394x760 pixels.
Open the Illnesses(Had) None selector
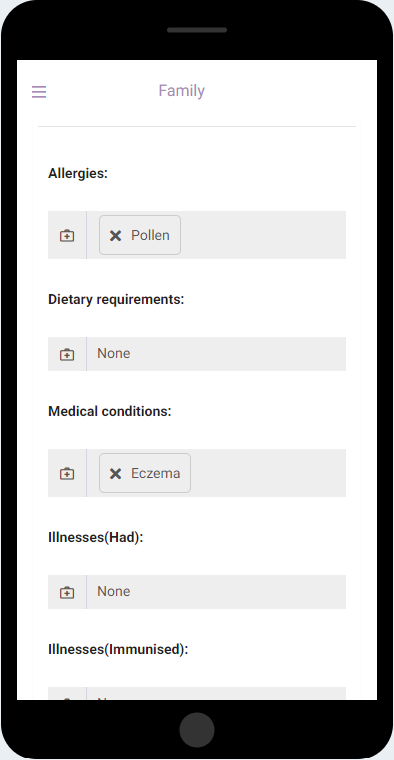216,592
